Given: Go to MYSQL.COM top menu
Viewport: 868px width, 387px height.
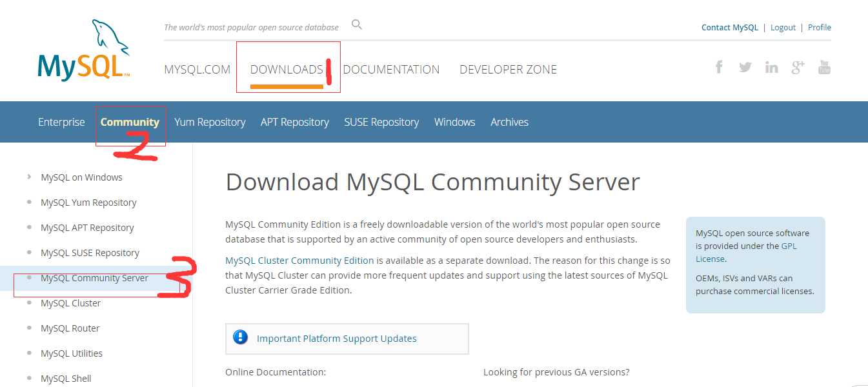Looking at the screenshot, I should 197,70.
